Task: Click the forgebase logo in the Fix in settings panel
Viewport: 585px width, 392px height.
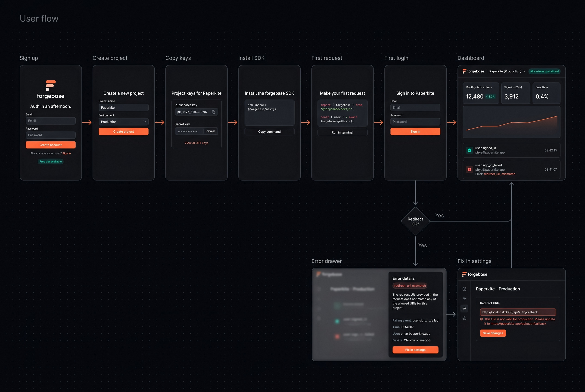Action: [475, 274]
